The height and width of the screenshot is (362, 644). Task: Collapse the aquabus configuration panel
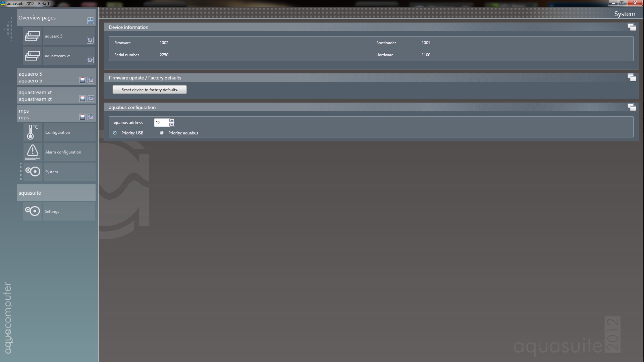click(632, 107)
